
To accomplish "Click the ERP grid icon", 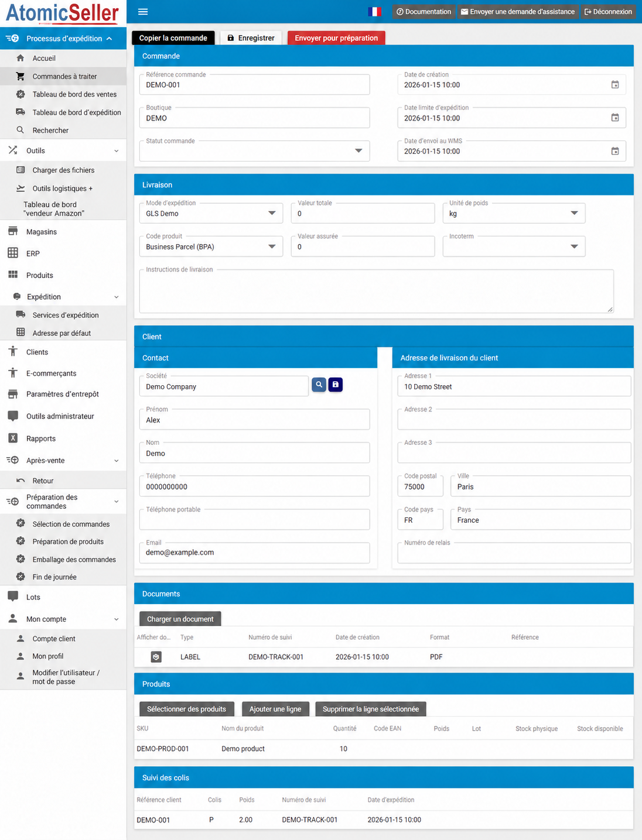I will pos(13,253).
